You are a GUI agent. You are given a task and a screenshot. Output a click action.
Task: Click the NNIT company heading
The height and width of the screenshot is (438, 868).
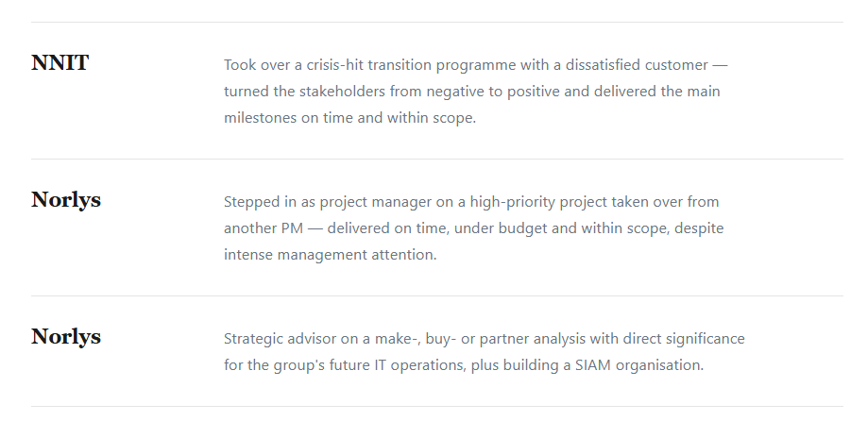click(x=60, y=62)
